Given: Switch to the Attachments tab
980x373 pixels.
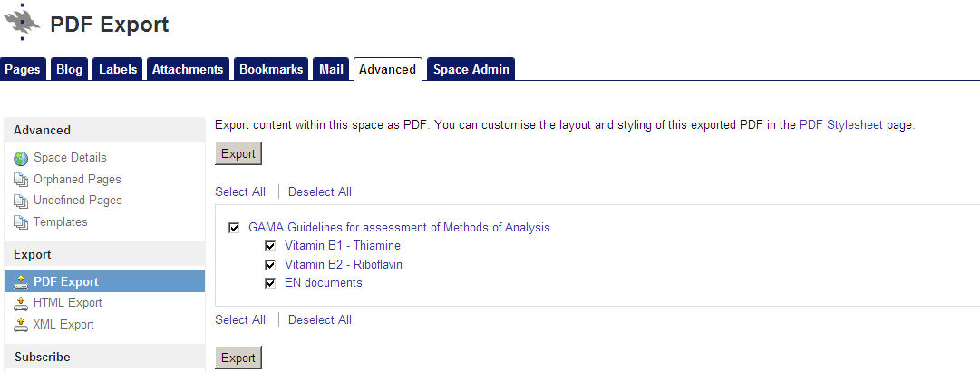Looking at the screenshot, I should tap(188, 69).
